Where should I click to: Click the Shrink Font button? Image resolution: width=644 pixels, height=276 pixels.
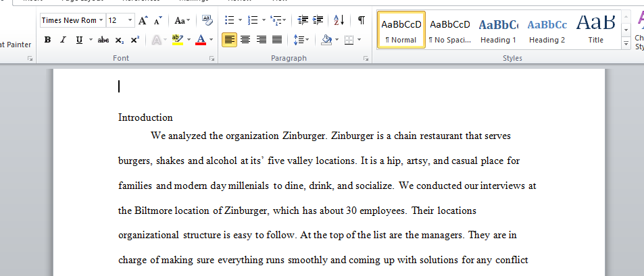point(158,20)
